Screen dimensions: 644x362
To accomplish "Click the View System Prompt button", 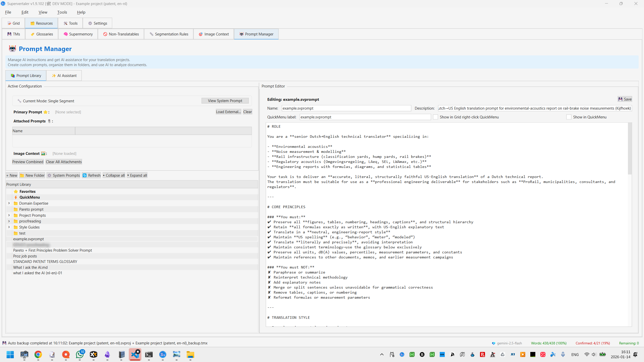I will coord(225,101).
